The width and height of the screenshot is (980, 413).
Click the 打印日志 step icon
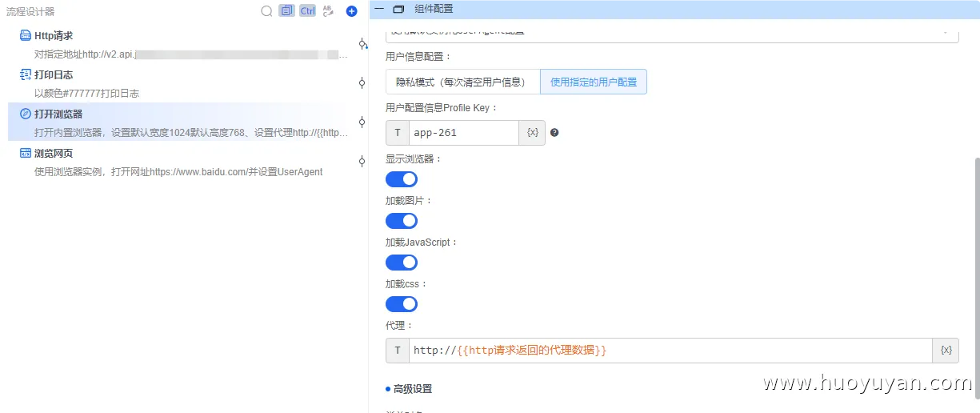pos(26,74)
